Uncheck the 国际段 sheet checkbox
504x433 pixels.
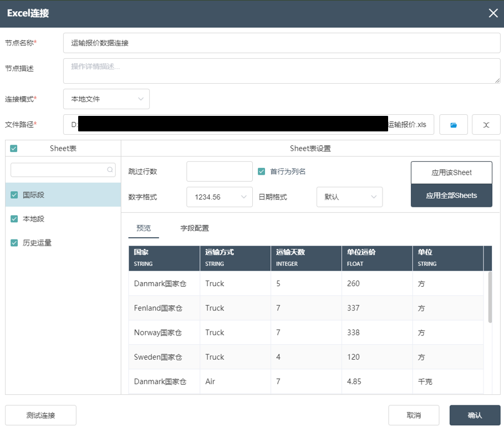[x=14, y=195]
